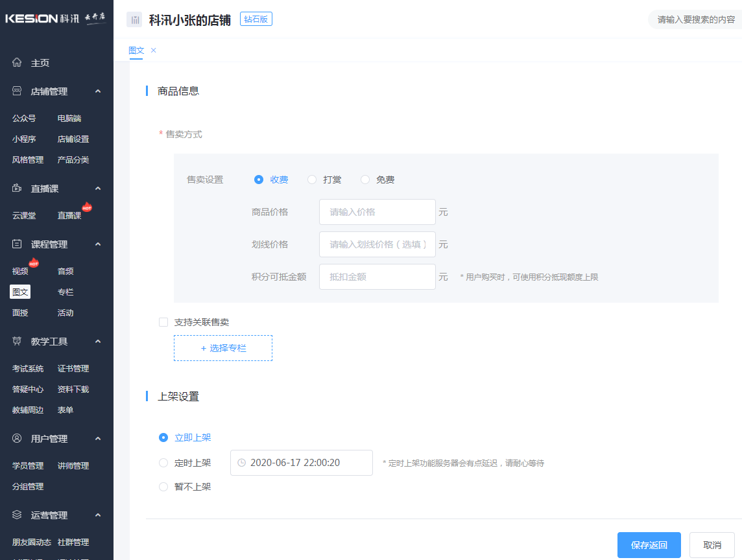Click the 课程管理 course management icon
The width and height of the screenshot is (742, 560).
click(16, 244)
